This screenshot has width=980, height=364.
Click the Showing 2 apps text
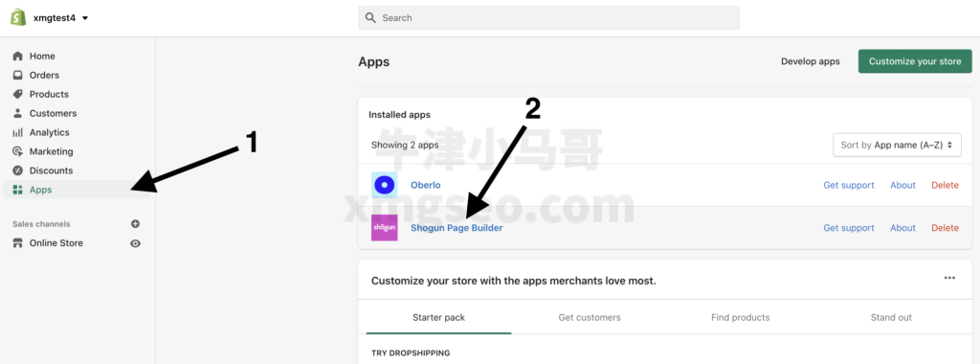point(405,145)
